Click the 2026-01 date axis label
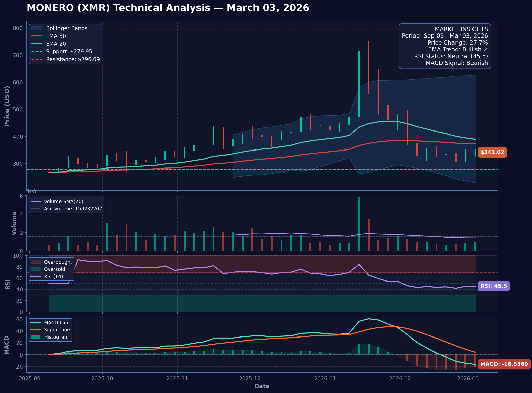The height and width of the screenshot is (393, 532). [x=325, y=379]
